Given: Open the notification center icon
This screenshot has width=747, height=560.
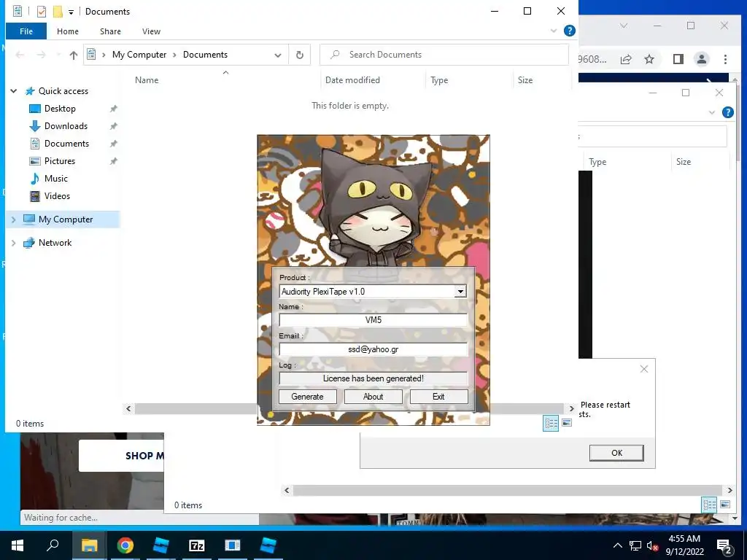Looking at the screenshot, I should coord(724,546).
